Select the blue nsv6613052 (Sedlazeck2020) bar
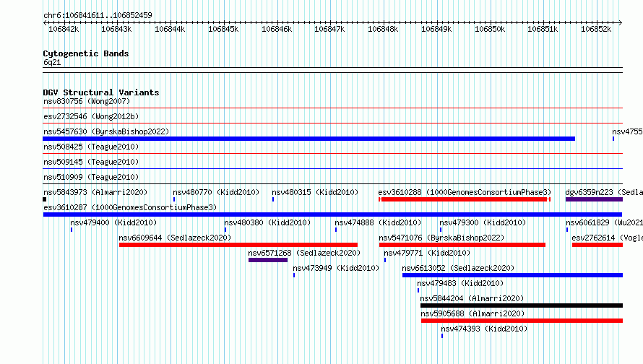 [513, 275]
